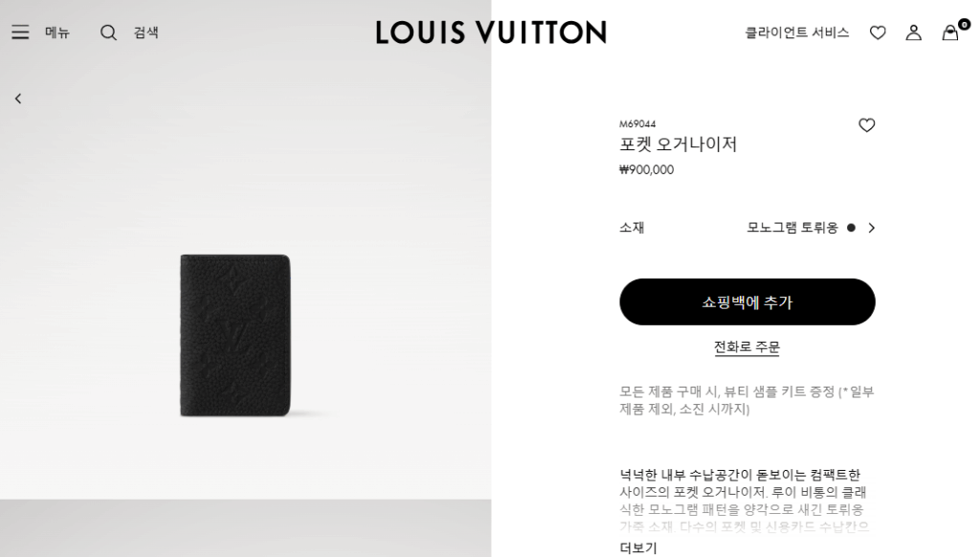Image resolution: width=980 pixels, height=557 pixels.
Task: Open the 모노그램 토뤼옹 material selector
Action: [x=791, y=228]
